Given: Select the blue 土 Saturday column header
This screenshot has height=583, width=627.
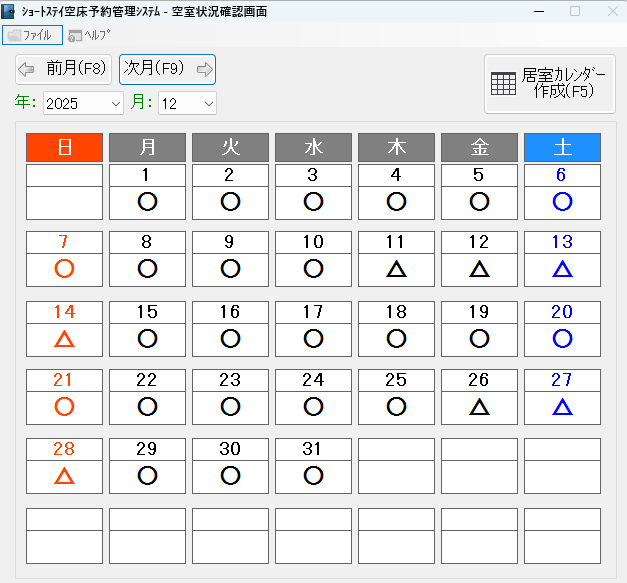Looking at the screenshot, I should tap(562, 147).
